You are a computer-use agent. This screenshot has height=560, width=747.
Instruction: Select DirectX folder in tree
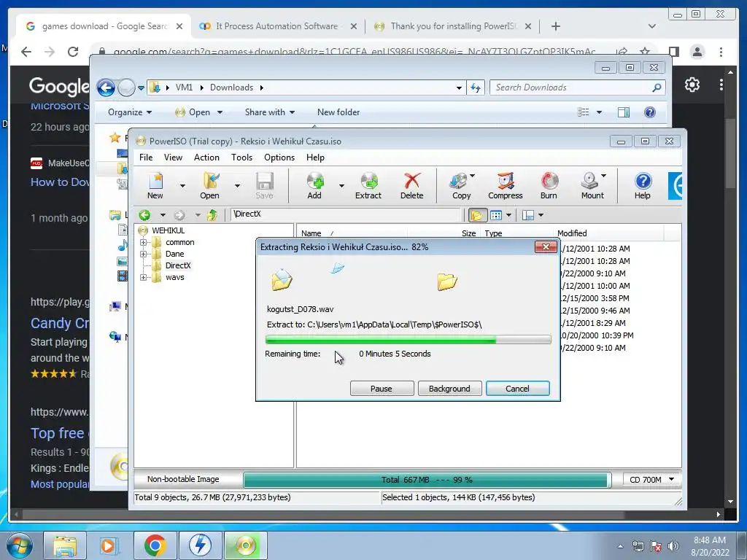click(178, 265)
